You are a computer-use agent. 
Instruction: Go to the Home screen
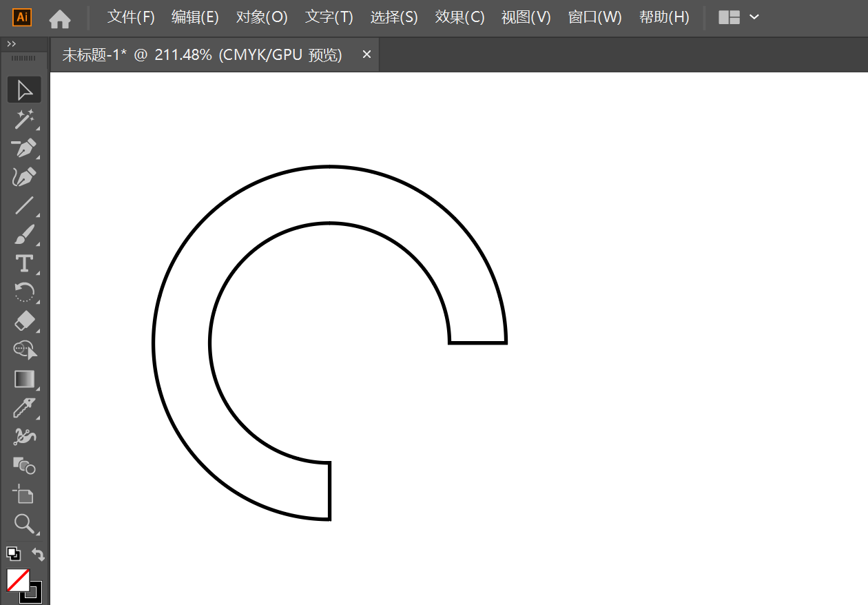coord(60,19)
